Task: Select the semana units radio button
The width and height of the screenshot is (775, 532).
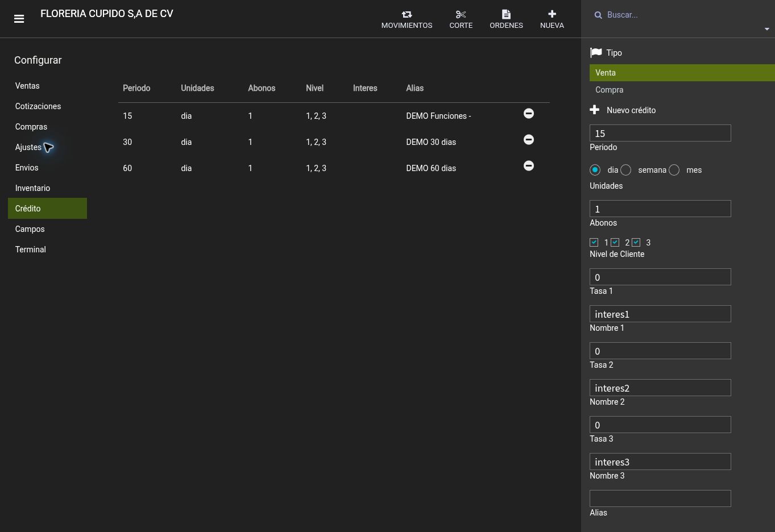Action: (x=626, y=170)
